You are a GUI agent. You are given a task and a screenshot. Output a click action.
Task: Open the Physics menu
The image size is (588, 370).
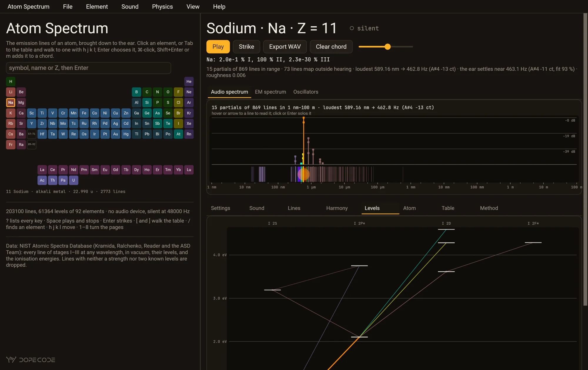[162, 6]
